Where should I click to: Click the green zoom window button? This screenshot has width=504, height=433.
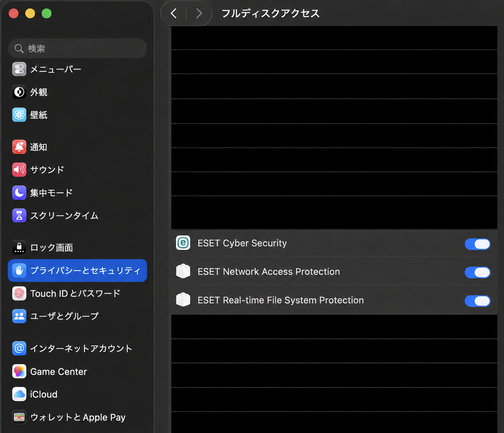coord(47,13)
